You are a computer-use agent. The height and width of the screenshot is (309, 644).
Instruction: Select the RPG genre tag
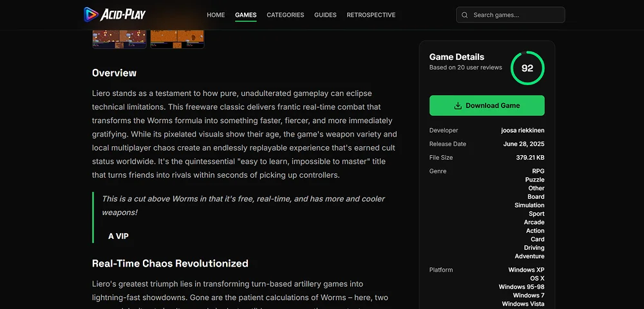tap(538, 171)
